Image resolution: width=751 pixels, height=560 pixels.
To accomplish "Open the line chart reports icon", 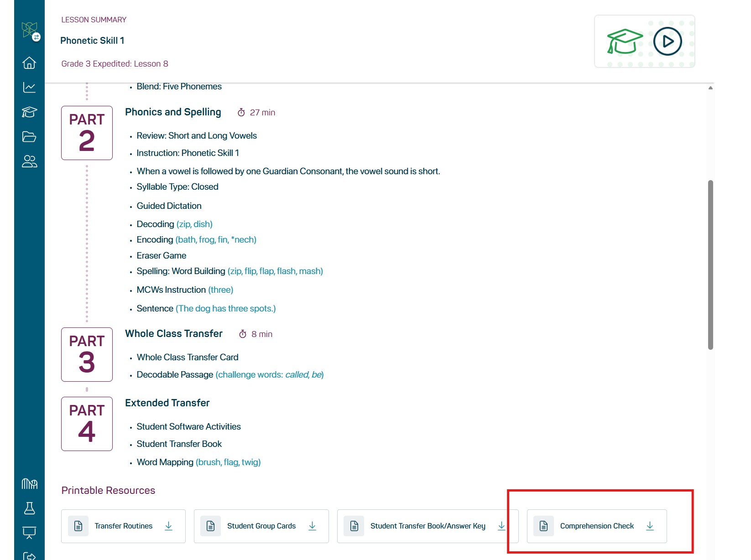I will coord(29,88).
